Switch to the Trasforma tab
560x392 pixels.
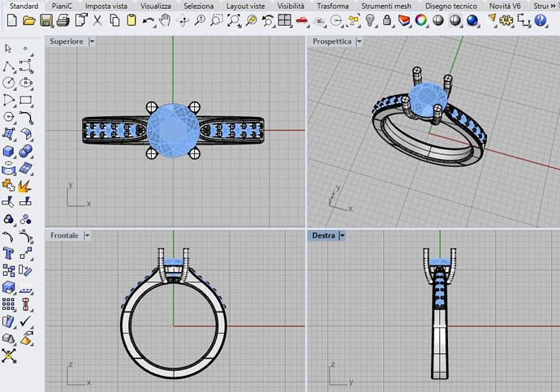[333, 6]
